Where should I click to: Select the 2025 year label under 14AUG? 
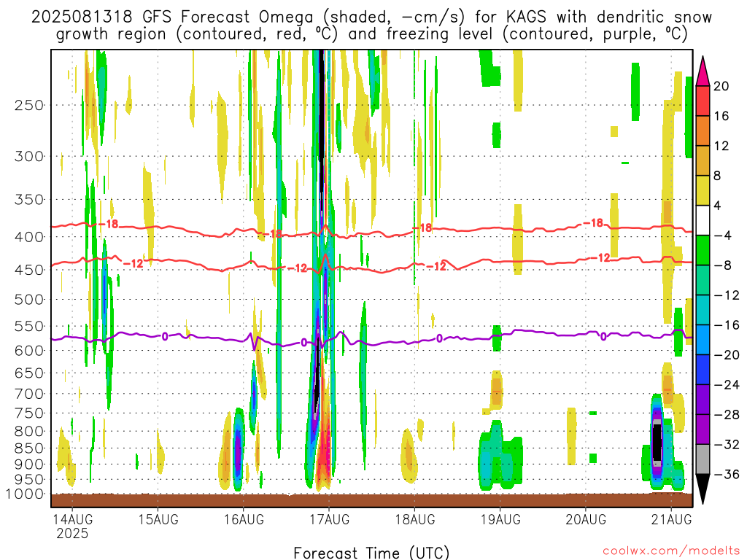72,533
